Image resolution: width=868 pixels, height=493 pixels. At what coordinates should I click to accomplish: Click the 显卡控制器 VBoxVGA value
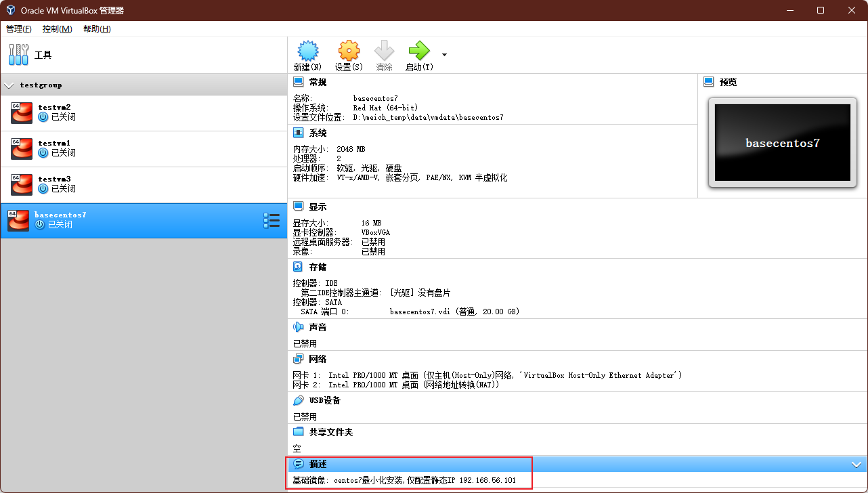click(375, 232)
